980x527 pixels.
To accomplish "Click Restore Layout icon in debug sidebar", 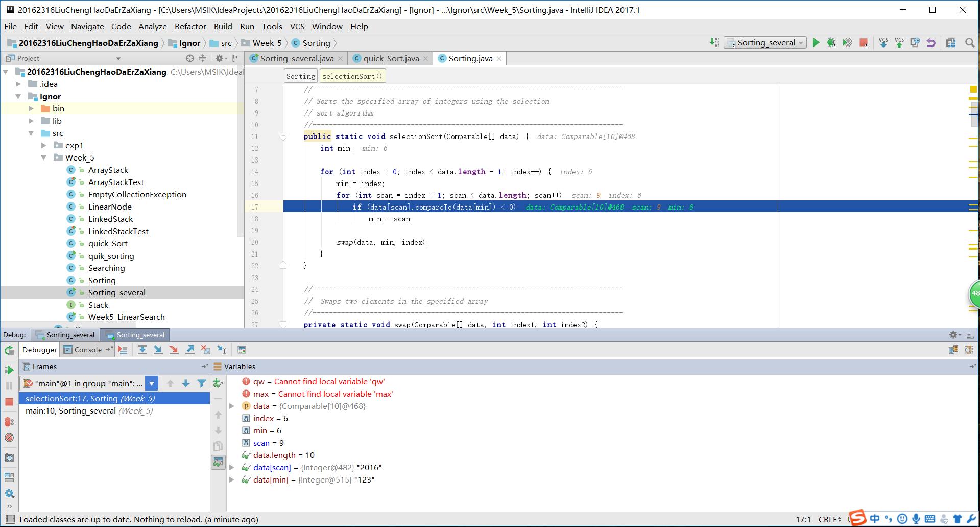I will 9,477.
